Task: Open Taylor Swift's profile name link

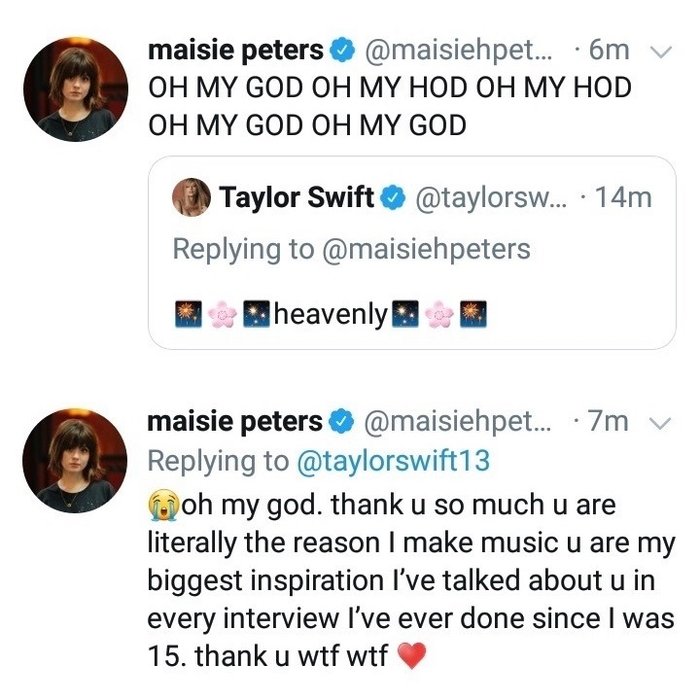Action: click(297, 197)
